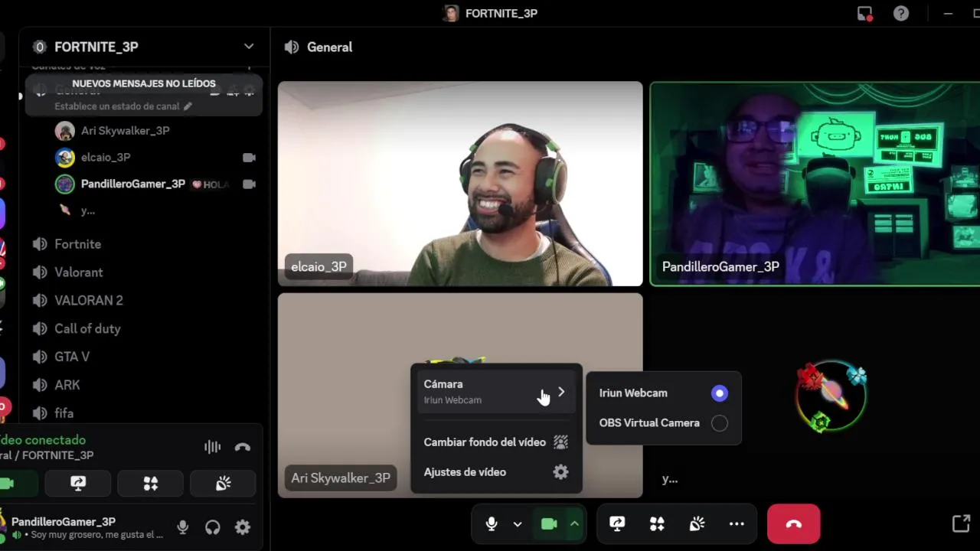Viewport: 980px width, 551px height.
Task: Turn off the green camera button in call bar
Action: tap(549, 524)
